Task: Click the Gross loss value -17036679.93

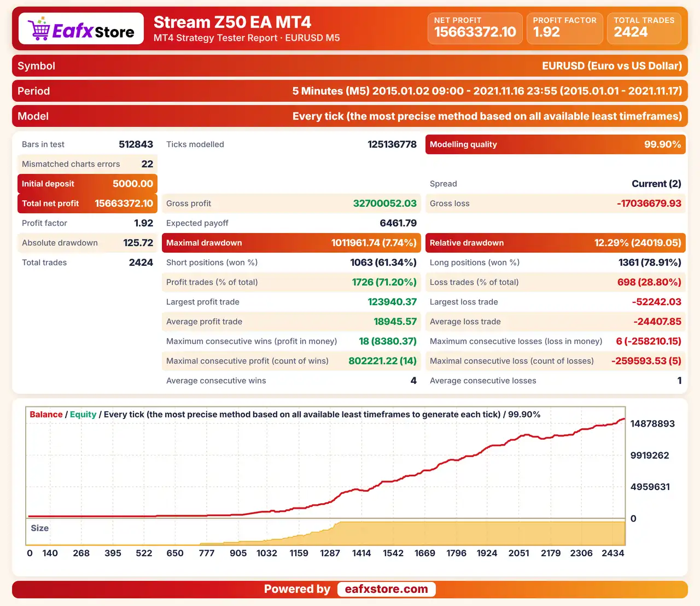Action: 649,203
